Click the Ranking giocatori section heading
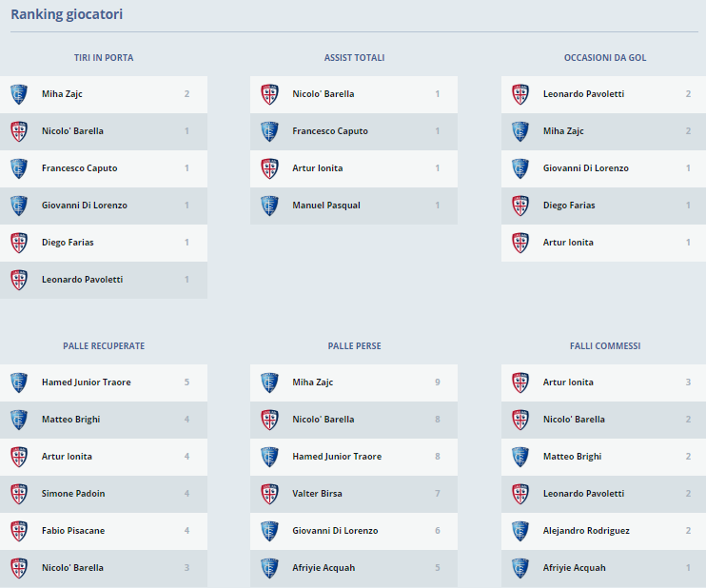Viewport: 706px width, 588px height. point(67,15)
